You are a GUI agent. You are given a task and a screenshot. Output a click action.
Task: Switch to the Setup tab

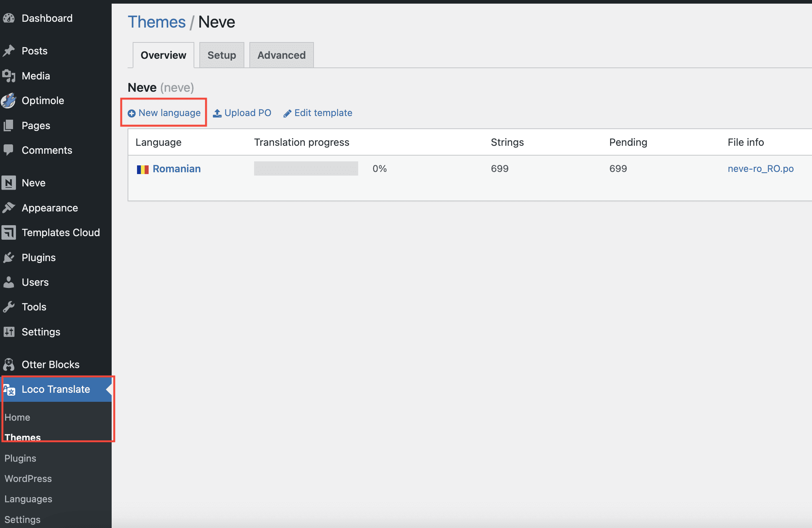(x=221, y=55)
